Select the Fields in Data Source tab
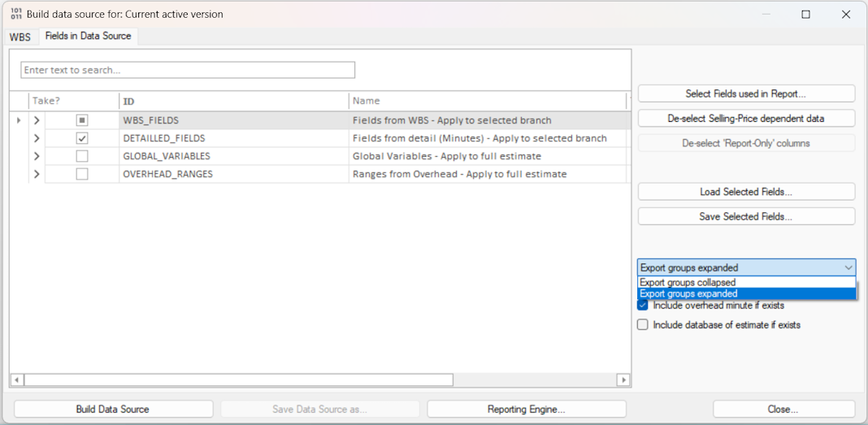868x425 pixels. (88, 36)
